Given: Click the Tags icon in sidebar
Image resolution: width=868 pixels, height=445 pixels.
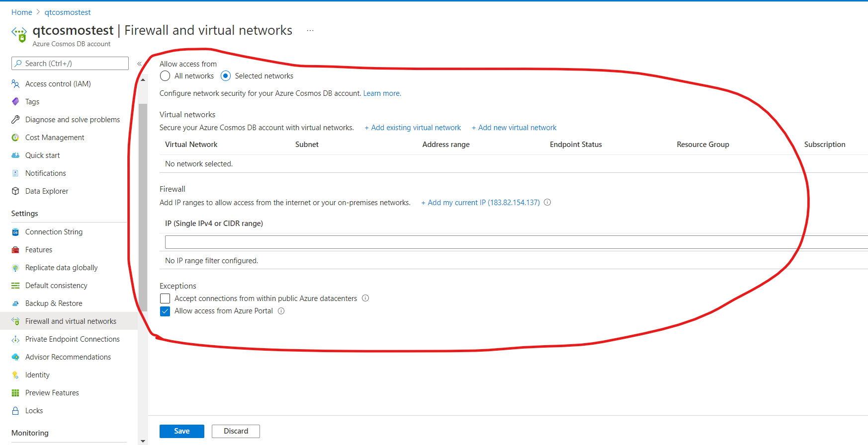Looking at the screenshot, I should click(15, 102).
